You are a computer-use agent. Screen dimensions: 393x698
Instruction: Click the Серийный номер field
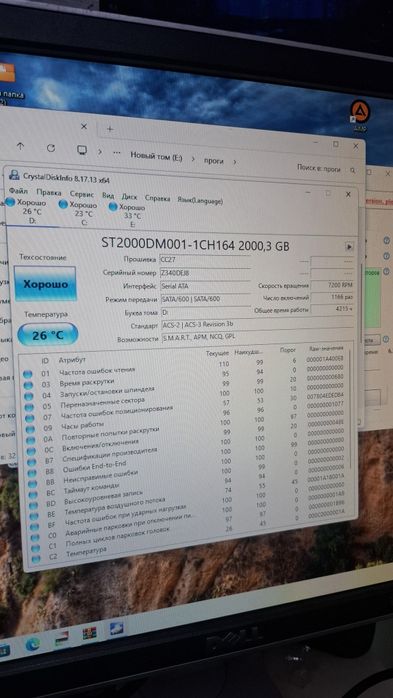point(205,273)
